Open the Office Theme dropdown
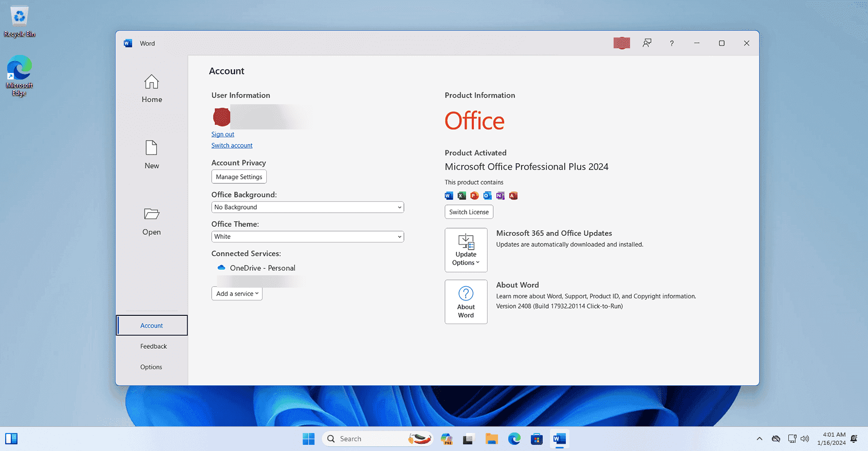The height and width of the screenshot is (451, 868). pyautogui.click(x=307, y=237)
